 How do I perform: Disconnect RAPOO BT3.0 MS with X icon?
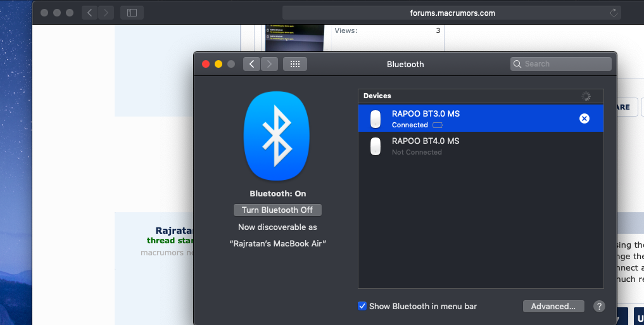point(584,118)
